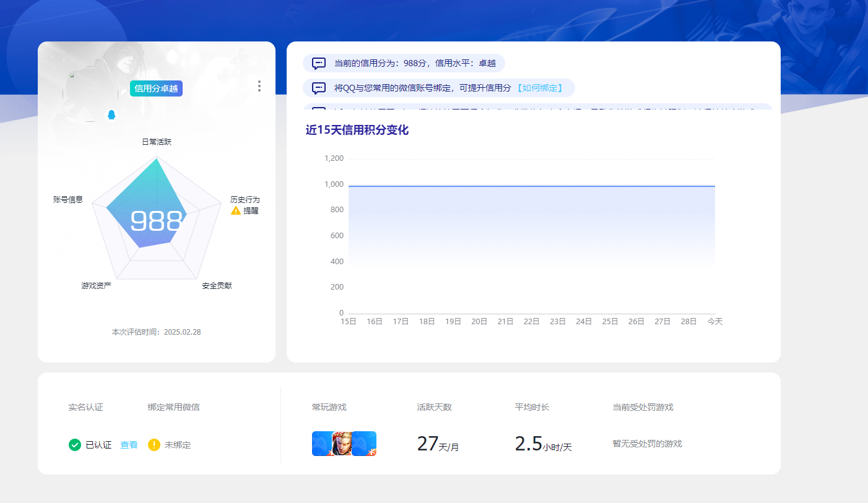Click the 本次评估时间 2025.02.28 text
The height and width of the screenshot is (503, 868).
tap(157, 332)
